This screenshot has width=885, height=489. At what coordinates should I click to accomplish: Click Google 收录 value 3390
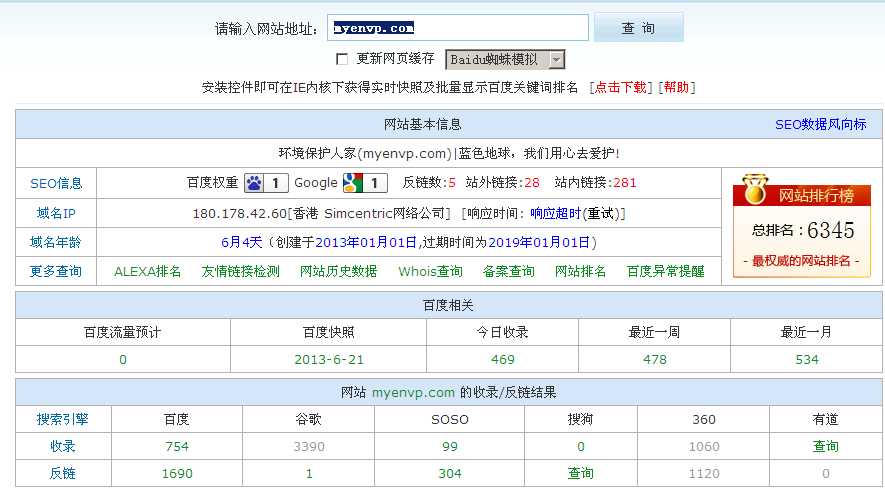309,447
